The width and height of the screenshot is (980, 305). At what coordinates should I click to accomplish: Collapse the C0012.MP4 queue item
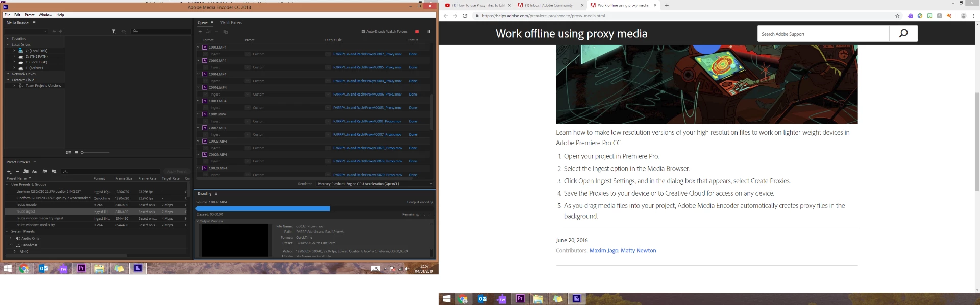click(199, 47)
